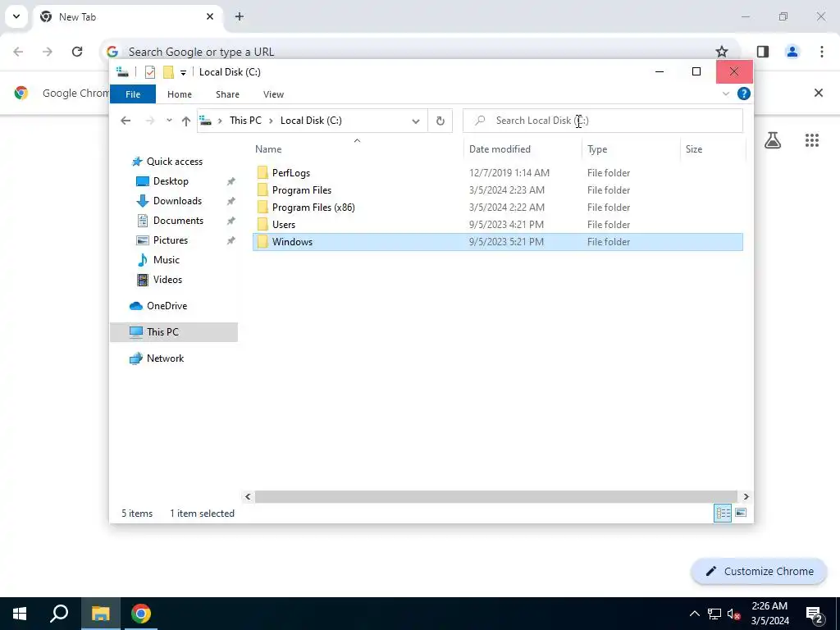The width and height of the screenshot is (840, 630).
Task: Open File Explorer Help icon
Action: [743, 94]
